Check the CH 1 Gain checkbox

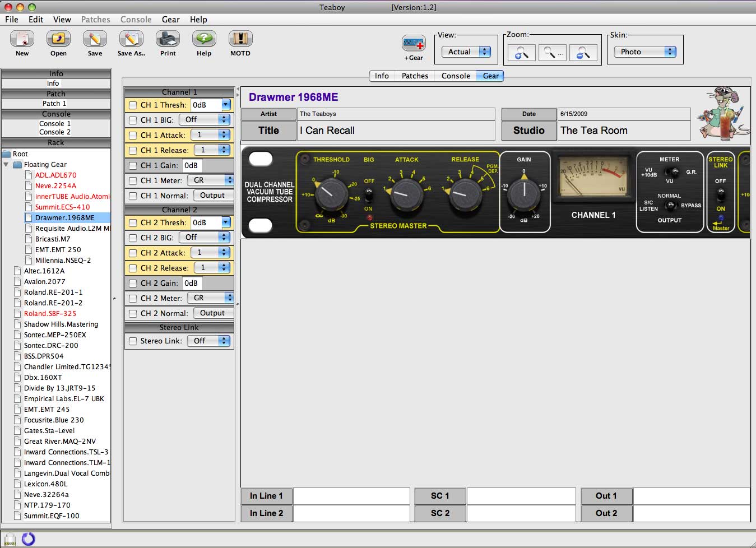(133, 165)
